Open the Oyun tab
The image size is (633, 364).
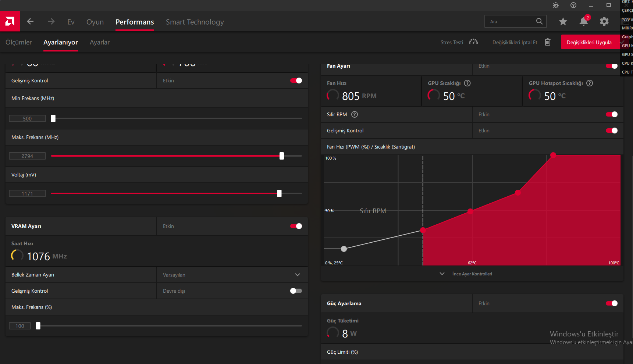(95, 22)
